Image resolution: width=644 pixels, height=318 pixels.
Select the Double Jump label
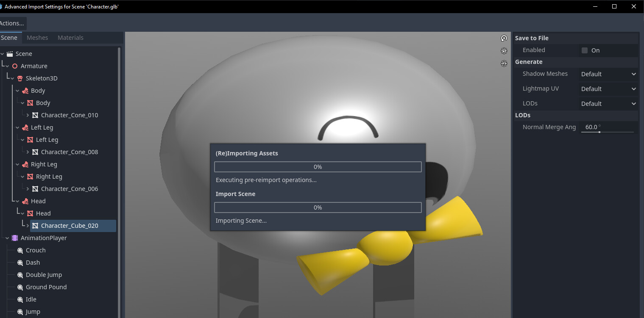(44, 275)
